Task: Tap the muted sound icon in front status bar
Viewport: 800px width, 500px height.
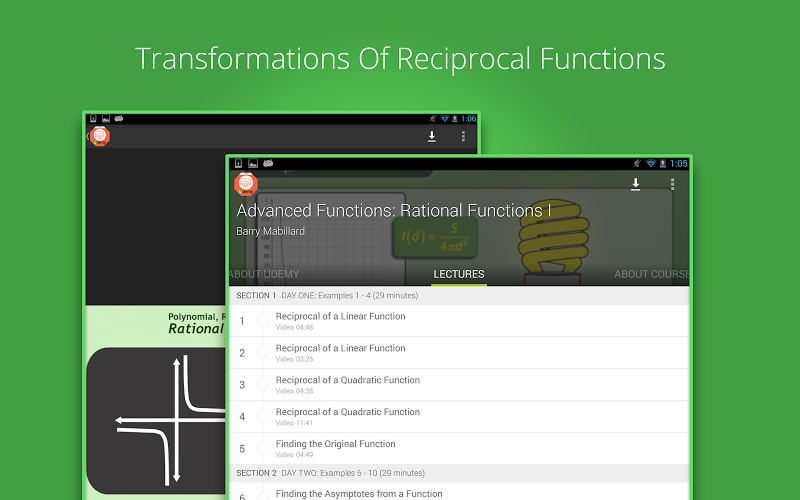Action: (x=637, y=163)
